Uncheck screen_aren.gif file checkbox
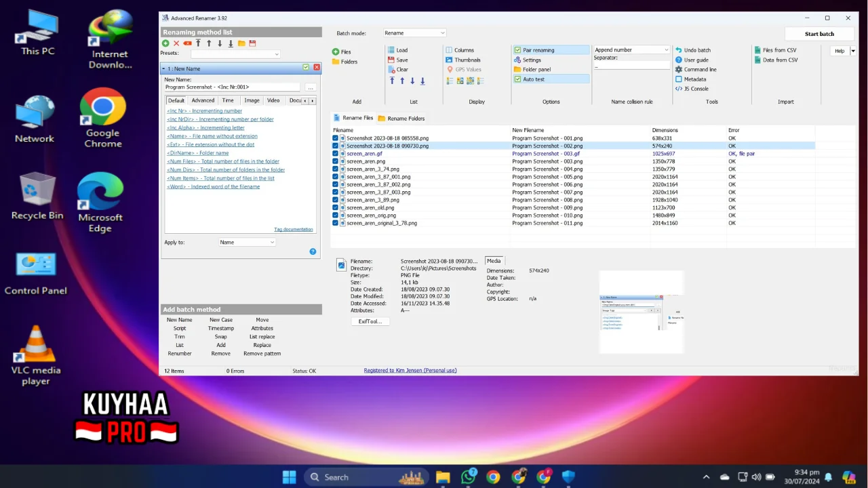The image size is (868, 488). [x=335, y=154]
